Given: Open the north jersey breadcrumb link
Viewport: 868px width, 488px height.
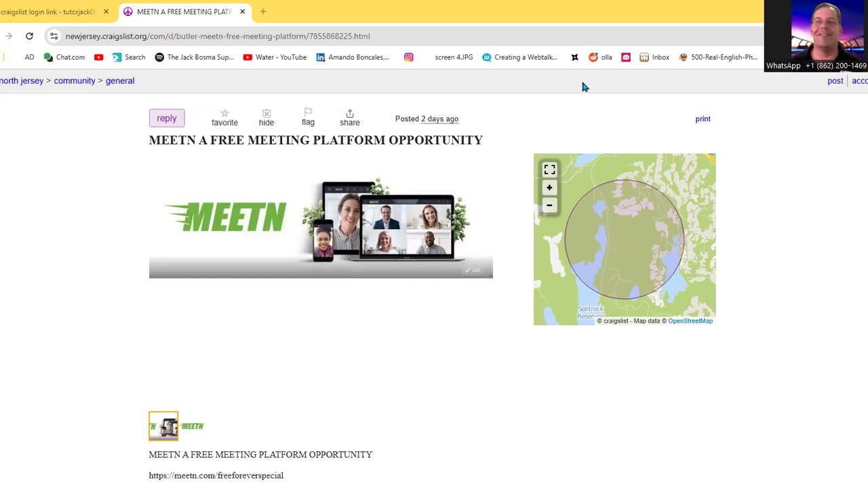Looking at the screenshot, I should pyautogui.click(x=22, y=81).
